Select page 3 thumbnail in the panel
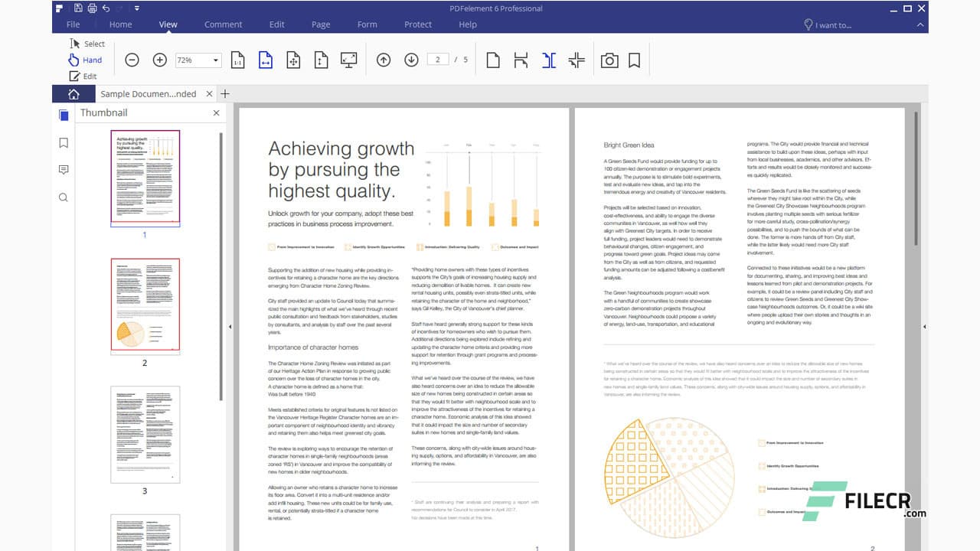 coord(145,434)
